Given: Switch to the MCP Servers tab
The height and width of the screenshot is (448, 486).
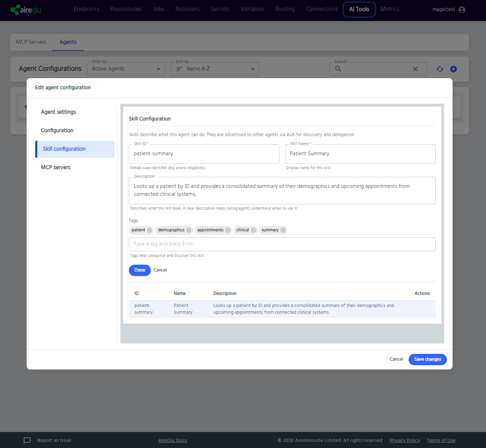Looking at the screenshot, I should pyautogui.click(x=31, y=42).
